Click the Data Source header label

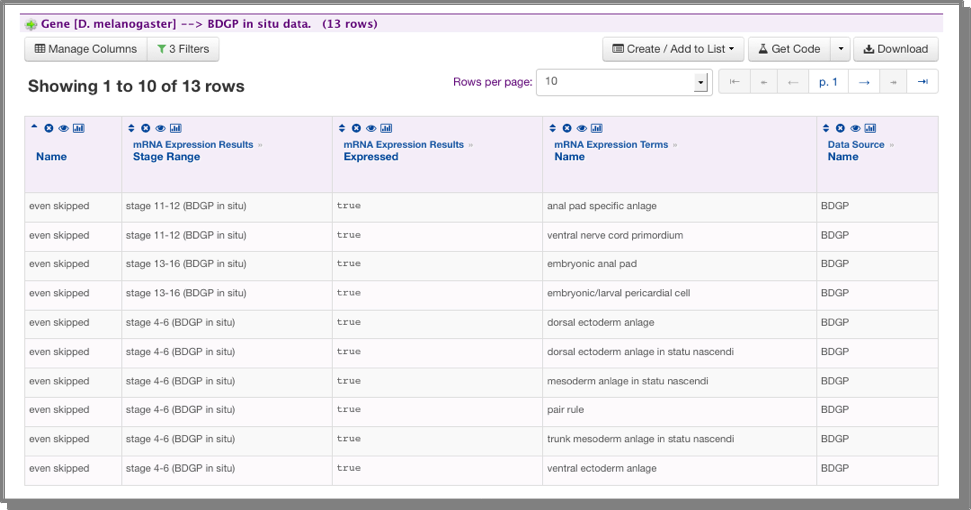(856, 144)
